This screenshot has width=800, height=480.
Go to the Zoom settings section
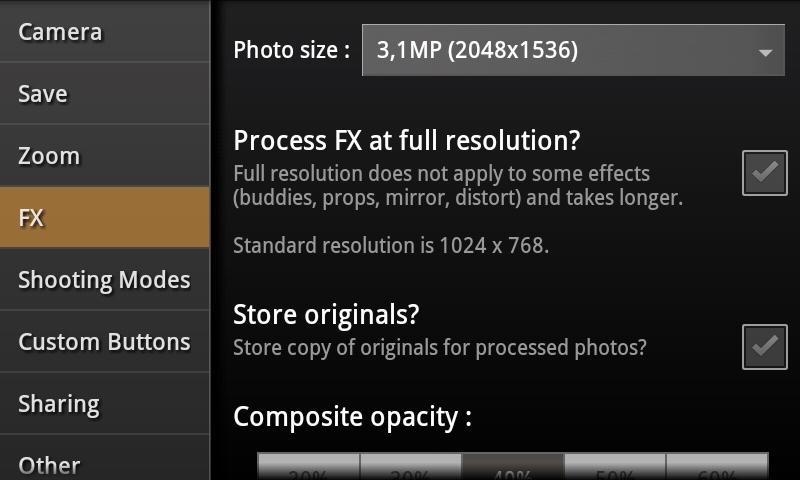104,156
